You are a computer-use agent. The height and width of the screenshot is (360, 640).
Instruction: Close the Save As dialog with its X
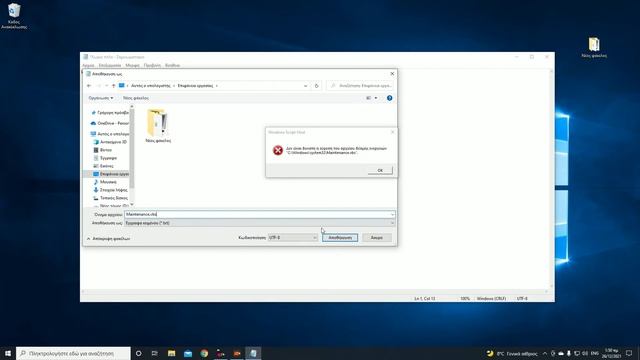392,74
